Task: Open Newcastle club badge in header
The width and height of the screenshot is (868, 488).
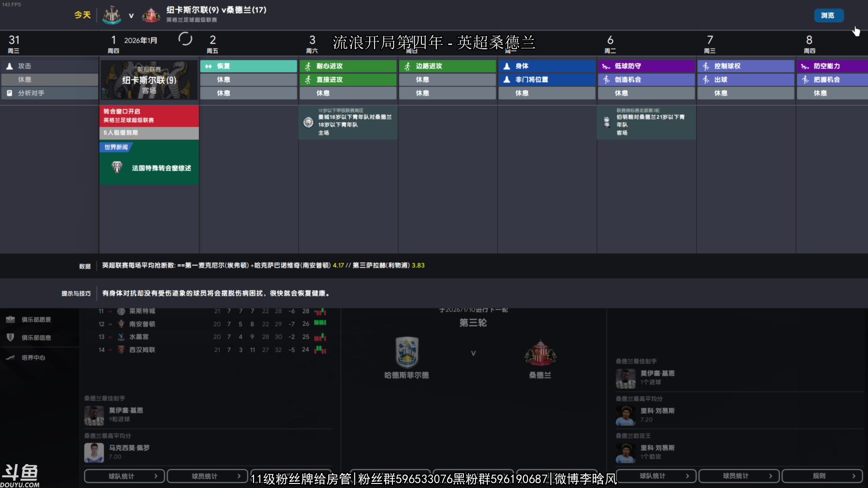Action: (112, 15)
